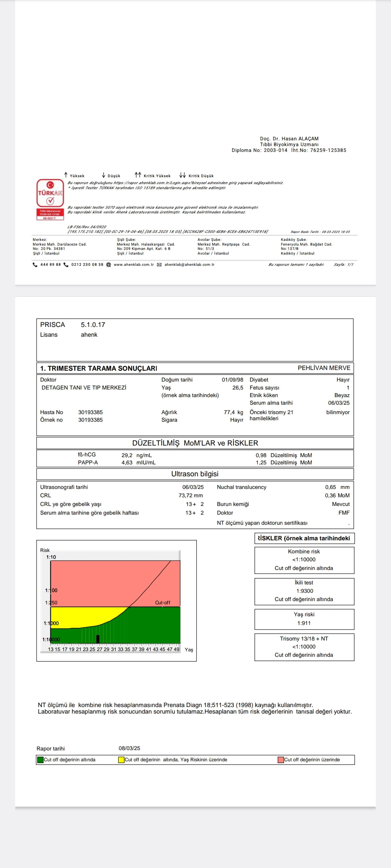This screenshot has height=868, width=391.
Task: Tap the 1. TRIMESTER TARAMA SONUÇLARI heading
Action: pos(98,368)
